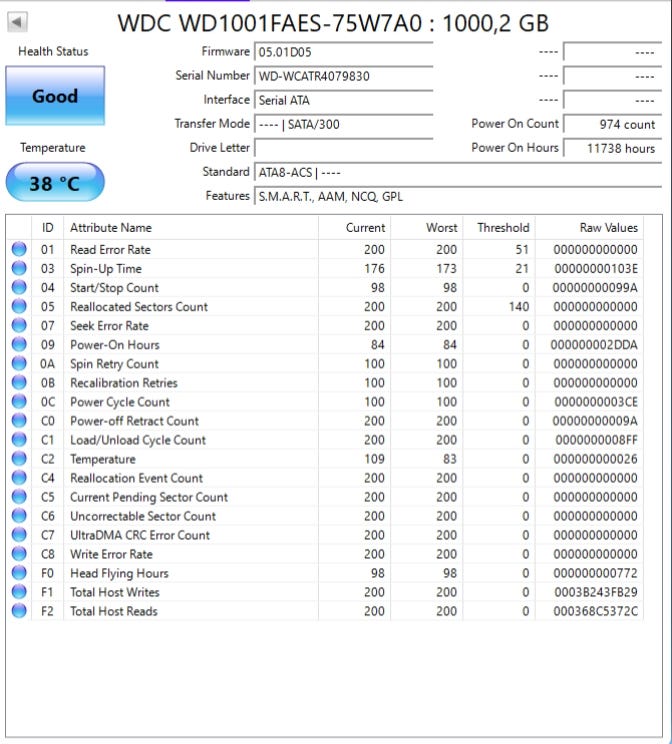Viewport: 672px width, 744px height.
Task: Click the Threshold column header
Action: pos(502,228)
